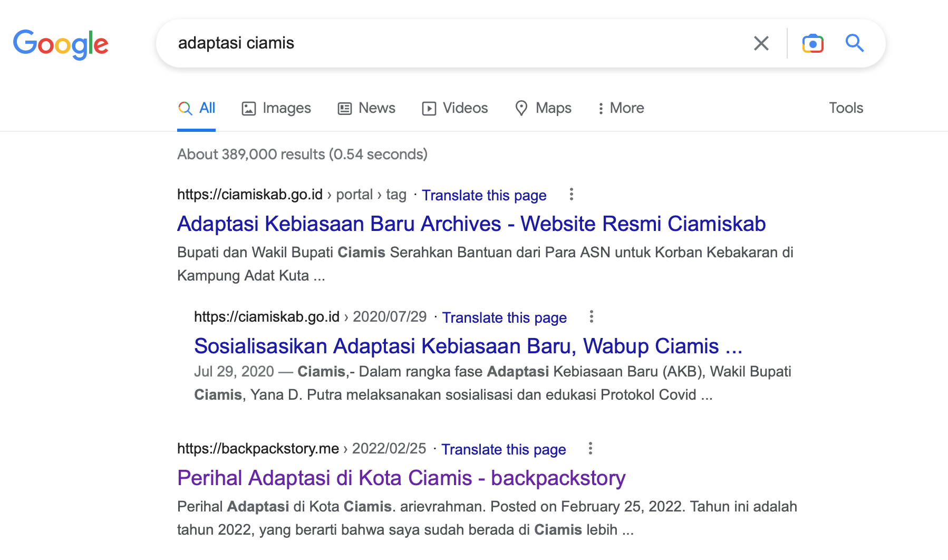This screenshot has height=560, width=948.
Task: Click the Google logo
Action: click(x=61, y=44)
